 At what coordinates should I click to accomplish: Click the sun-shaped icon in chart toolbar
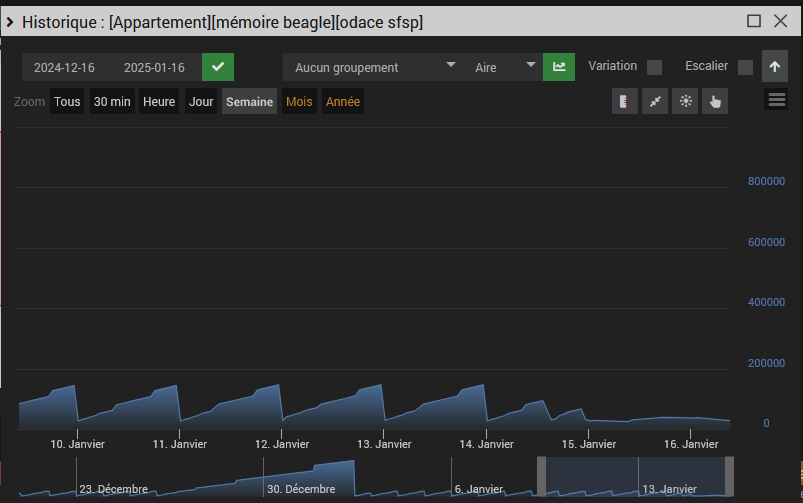click(x=685, y=101)
